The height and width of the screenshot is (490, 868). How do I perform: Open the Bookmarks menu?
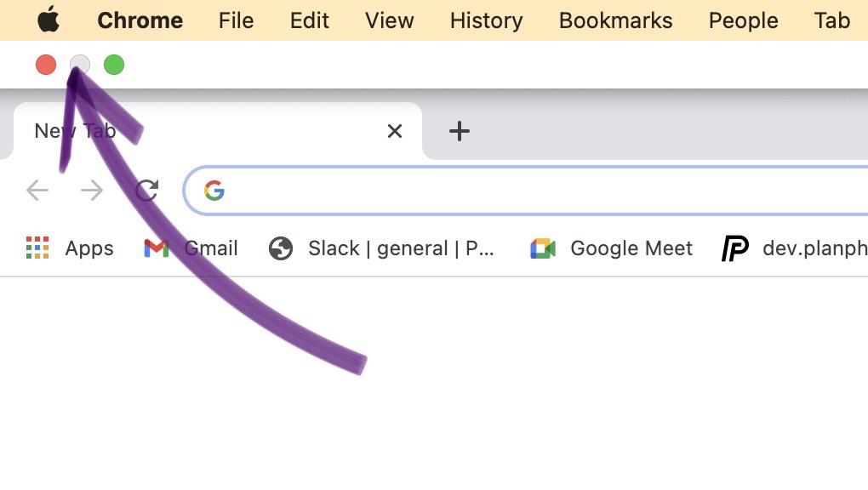point(615,20)
